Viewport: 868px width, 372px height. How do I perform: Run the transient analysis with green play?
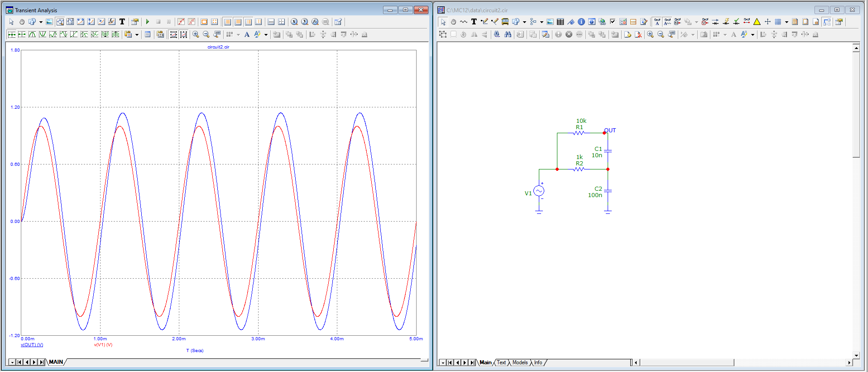click(x=148, y=22)
